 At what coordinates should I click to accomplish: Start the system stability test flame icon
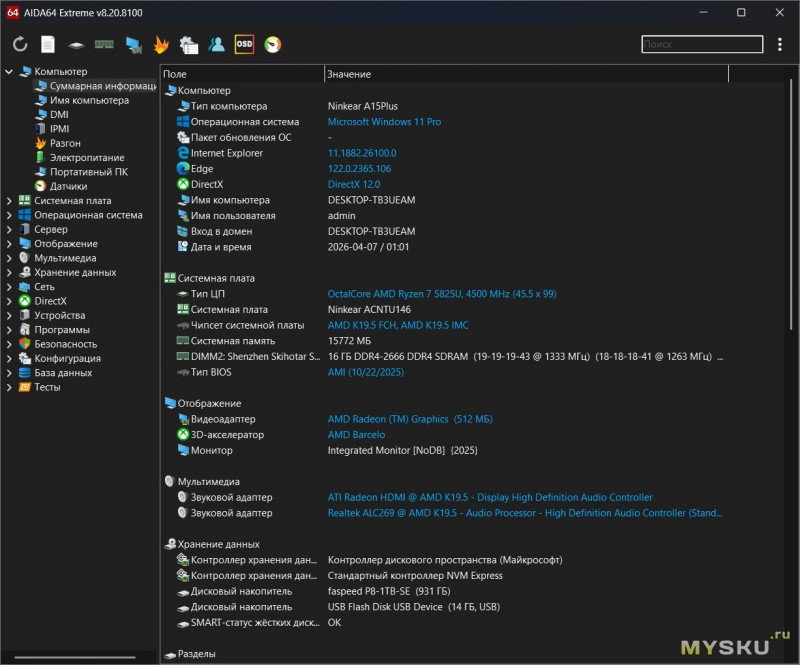click(160, 44)
